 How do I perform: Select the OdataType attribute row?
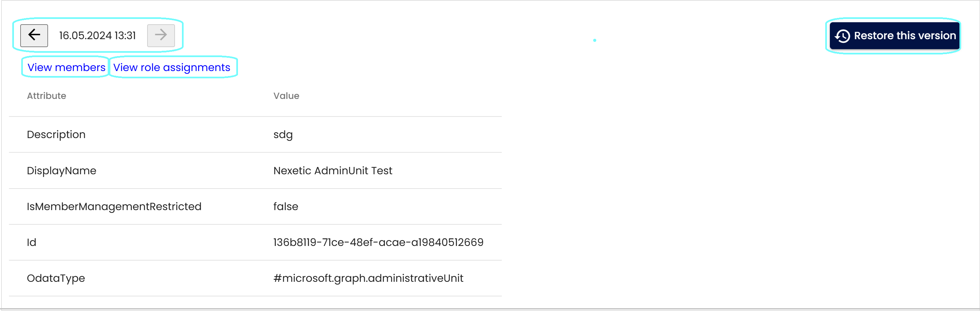(255, 278)
